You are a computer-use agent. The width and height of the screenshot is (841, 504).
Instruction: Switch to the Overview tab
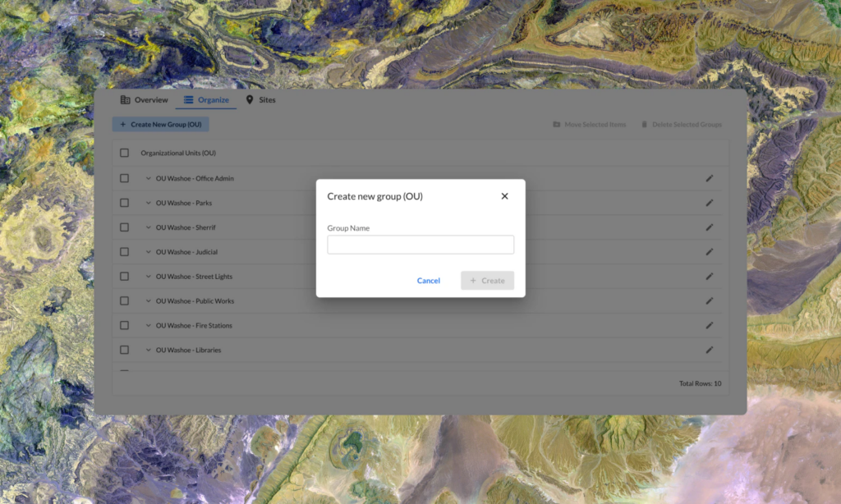(x=149, y=99)
